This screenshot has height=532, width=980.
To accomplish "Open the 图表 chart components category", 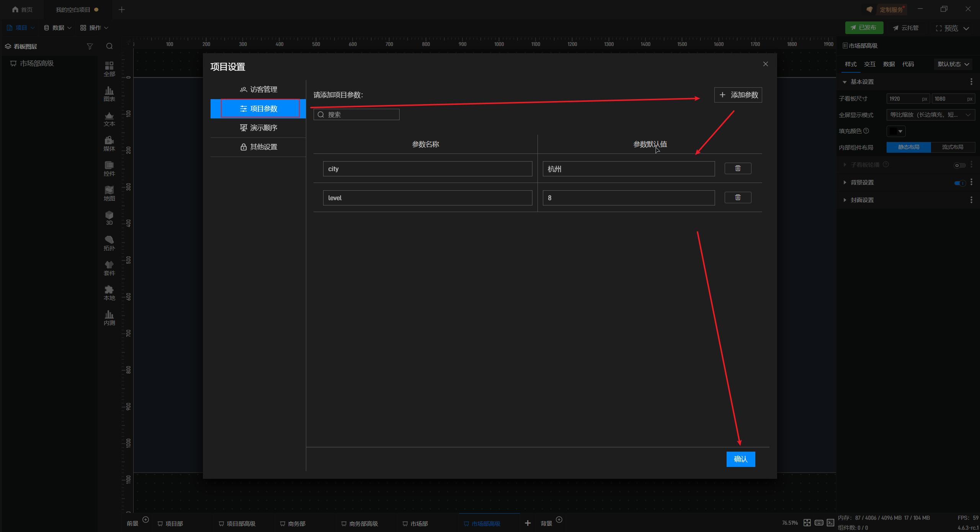I will click(109, 93).
